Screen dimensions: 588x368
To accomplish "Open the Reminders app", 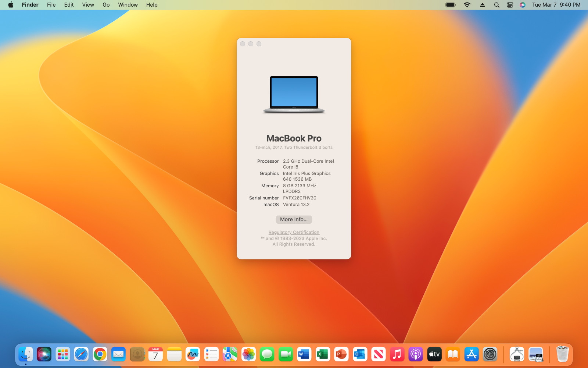I will [211, 354].
